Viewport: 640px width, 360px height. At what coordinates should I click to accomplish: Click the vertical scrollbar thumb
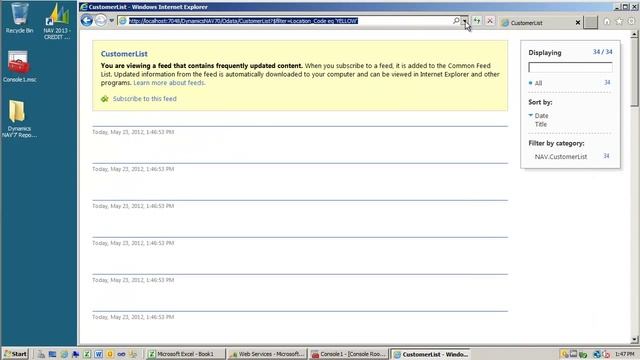[634, 73]
